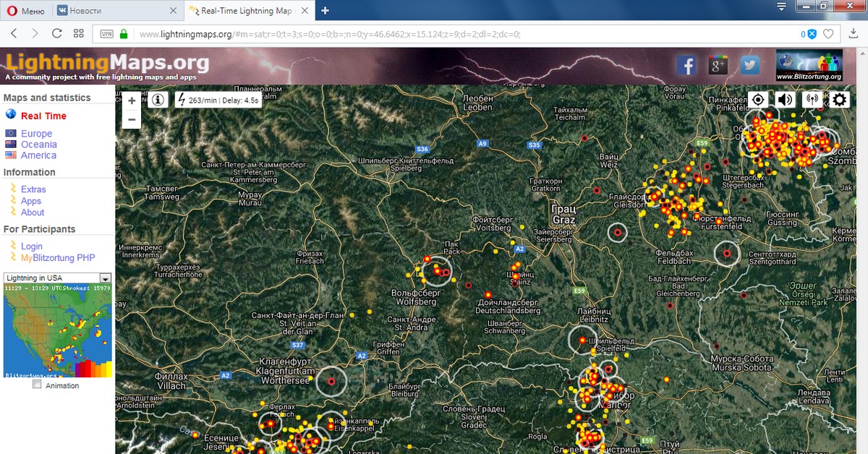Open the MyBlitzortung PHP link
Image resolution: width=868 pixels, height=454 pixels.
(x=58, y=258)
